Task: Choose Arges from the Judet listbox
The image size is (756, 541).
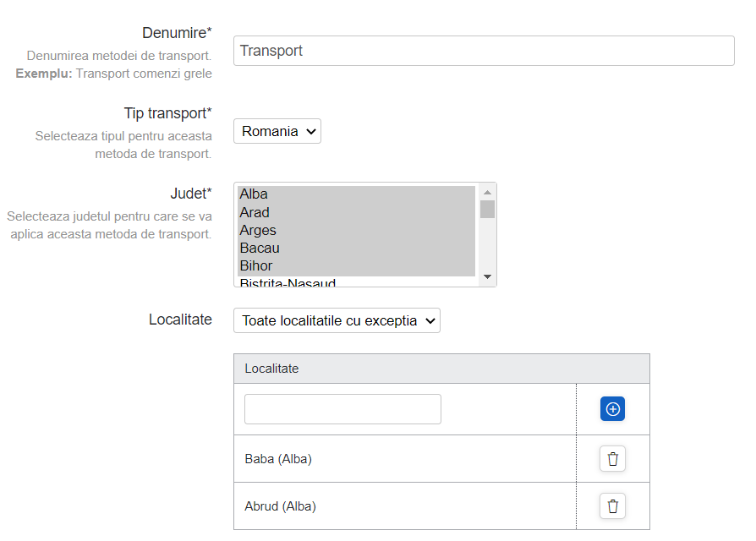Action: (355, 230)
